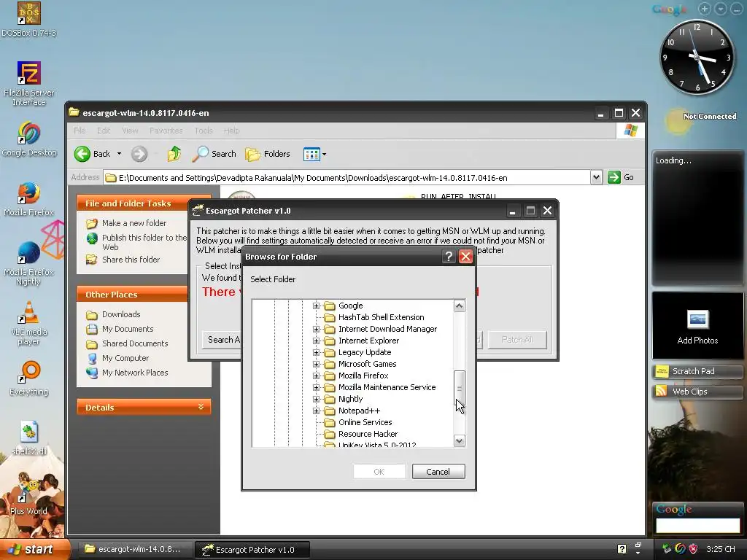Click the help question mark in Browse dialog
Viewport: 747px width, 560px height.
(x=449, y=257)
